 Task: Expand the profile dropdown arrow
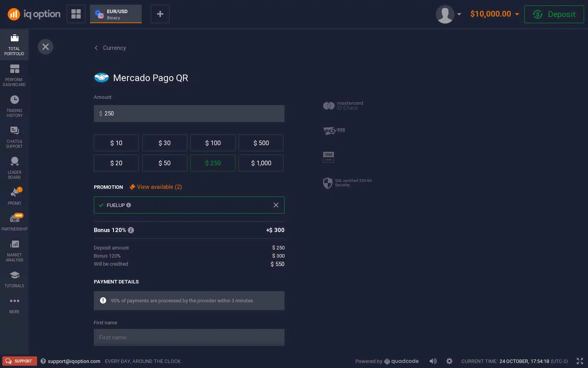point(459,14)
